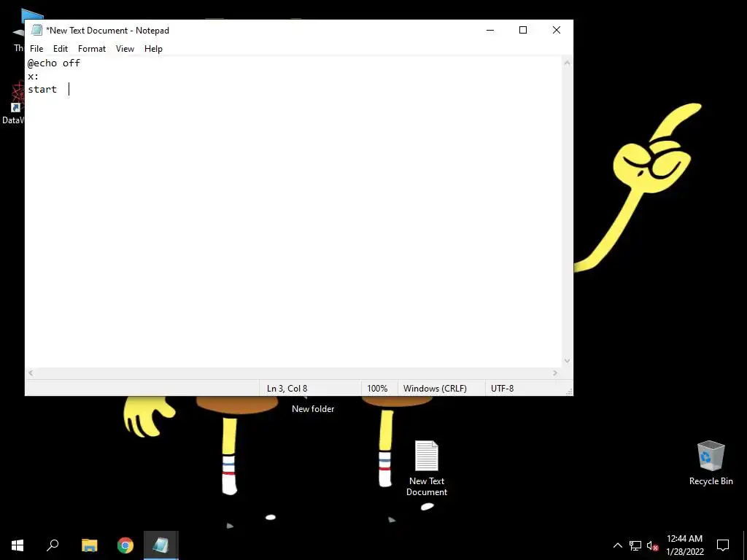
Task: Click the vertical scrollbar up arrow
Action: coord(567,63)
